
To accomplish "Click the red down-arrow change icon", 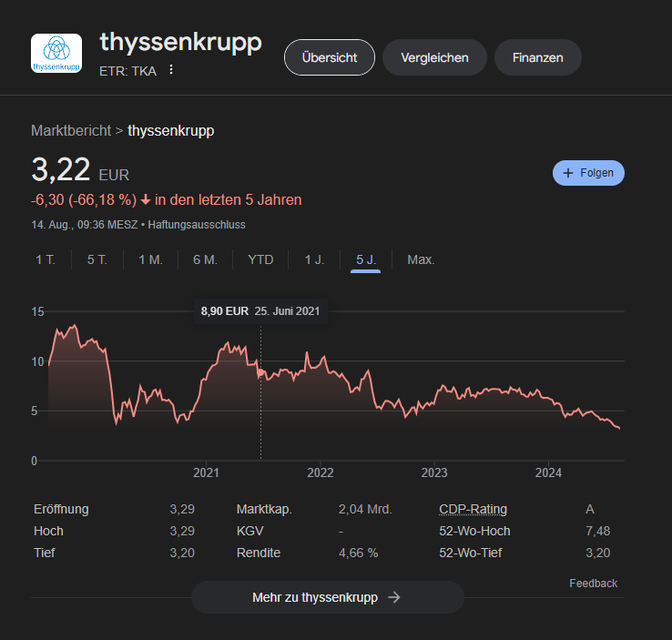I will pyautogui.click(x=146, y=199).
